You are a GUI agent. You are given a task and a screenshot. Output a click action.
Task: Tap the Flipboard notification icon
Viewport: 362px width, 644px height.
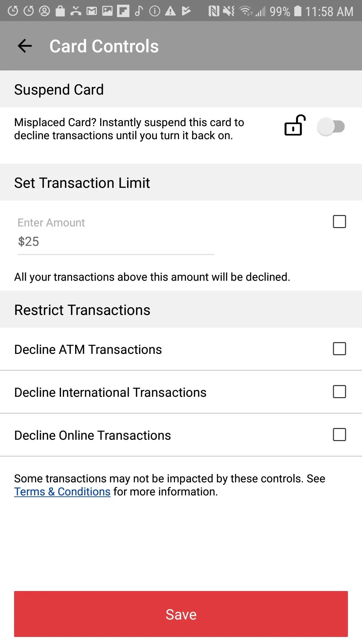pyautogui.click(x=123, y=11)
